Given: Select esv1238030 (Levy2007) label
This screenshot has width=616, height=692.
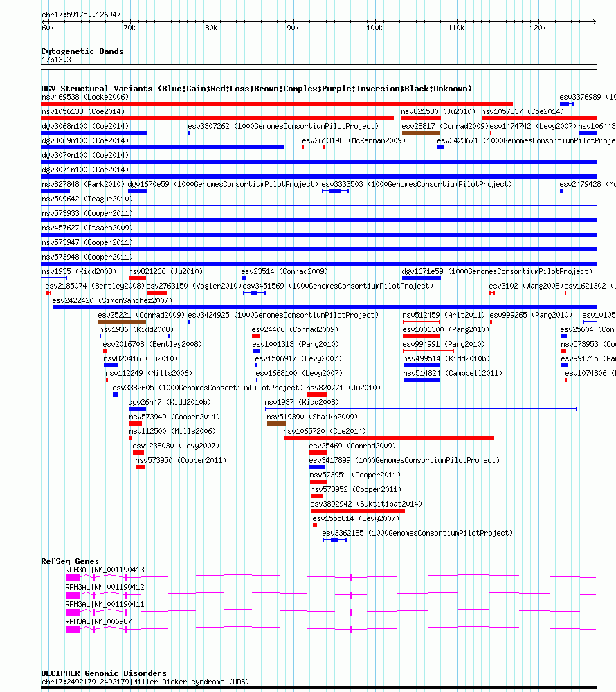Looking at the screenshot, I should (176, 446).
